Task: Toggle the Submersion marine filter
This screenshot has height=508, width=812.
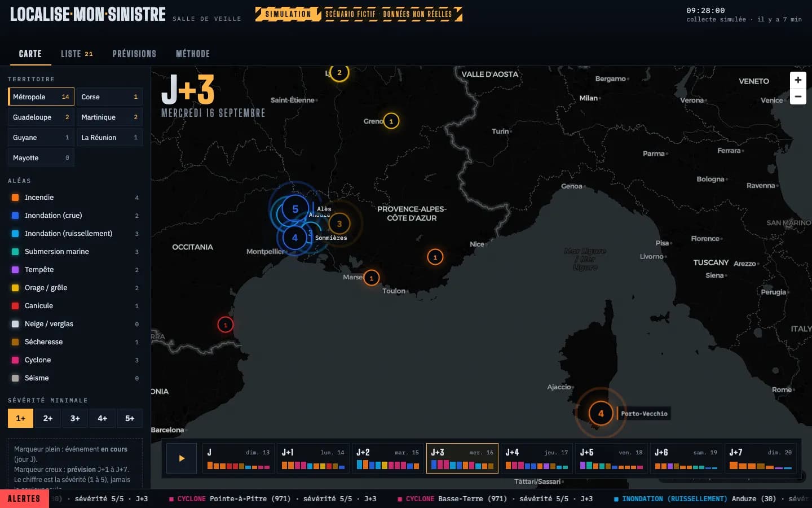Action: click(x=75, y=252)
